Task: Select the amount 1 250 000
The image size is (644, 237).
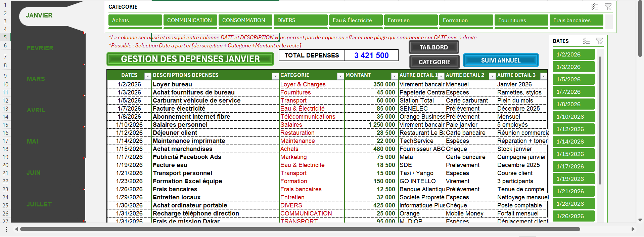Action: (371, 125)
